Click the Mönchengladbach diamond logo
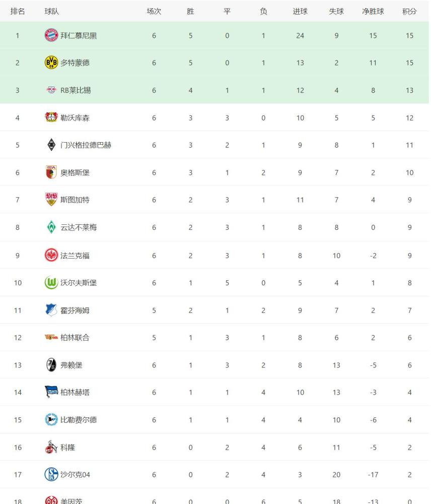431x504 pixels. (x=51, y=145)
